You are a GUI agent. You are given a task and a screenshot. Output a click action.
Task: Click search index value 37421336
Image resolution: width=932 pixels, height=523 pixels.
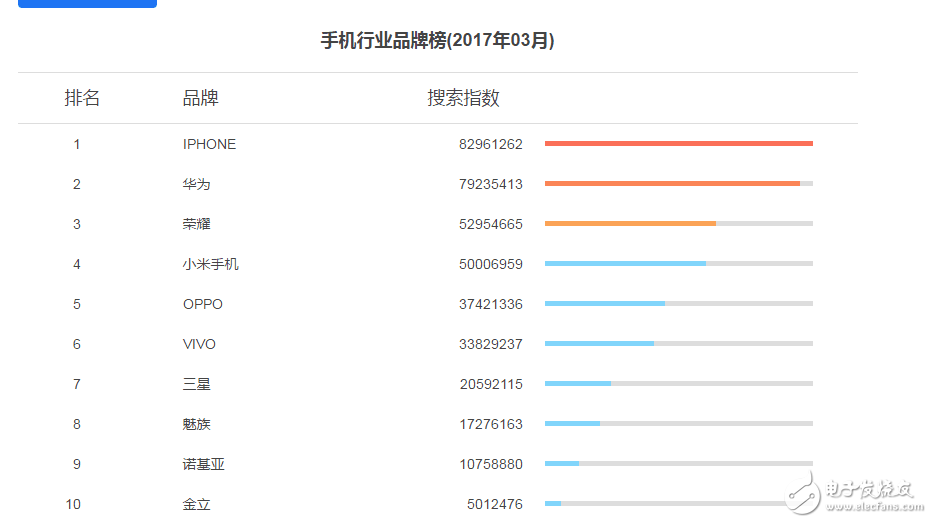click(x=490, y=304)
